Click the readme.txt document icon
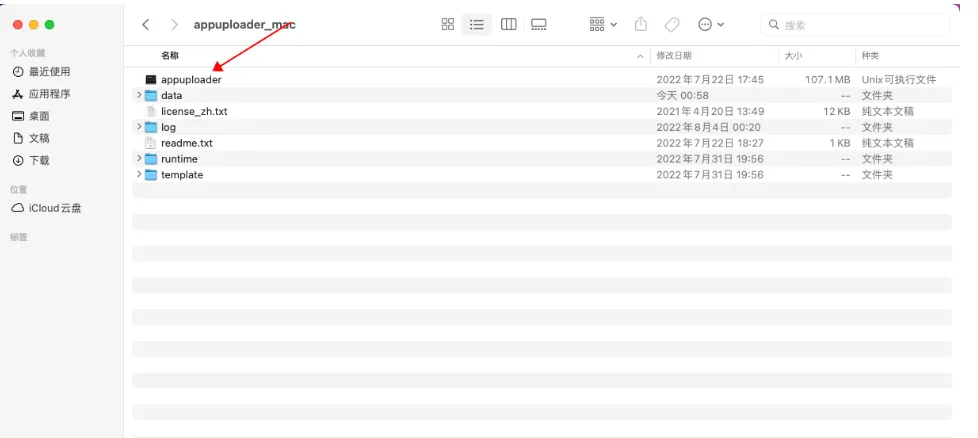Image resolution: width=978 pixels, height=438 pixels. pos(150,143)
